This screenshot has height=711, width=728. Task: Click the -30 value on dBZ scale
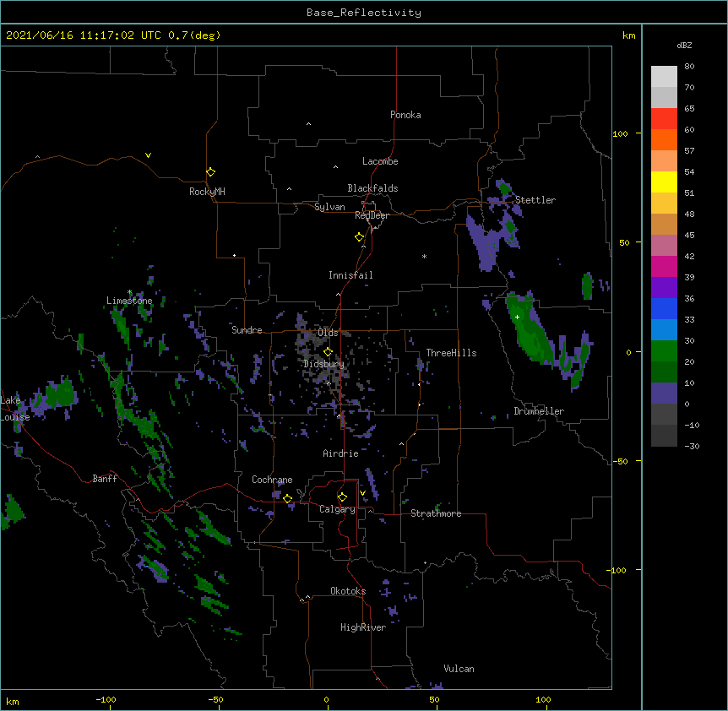[x=692, y=446]
